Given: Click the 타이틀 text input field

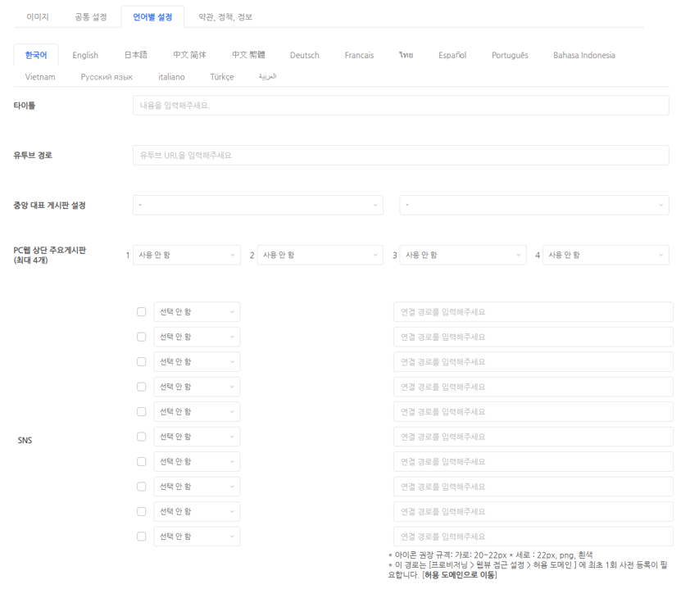Looking at the screenshot, I should [x=400, y=106].
